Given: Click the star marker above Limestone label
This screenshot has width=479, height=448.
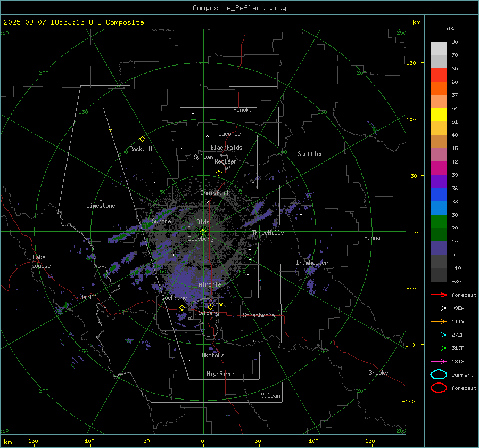Looking at the screenshot, I should (101, 201).
